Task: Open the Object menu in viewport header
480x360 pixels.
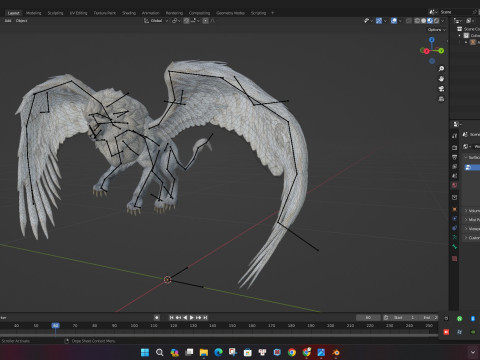Action: [22, 21]
